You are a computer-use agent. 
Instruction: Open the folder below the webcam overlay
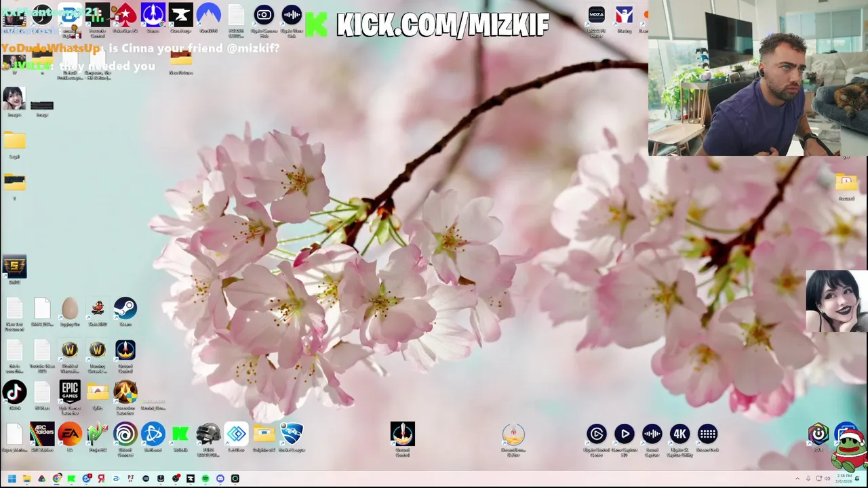846,182
